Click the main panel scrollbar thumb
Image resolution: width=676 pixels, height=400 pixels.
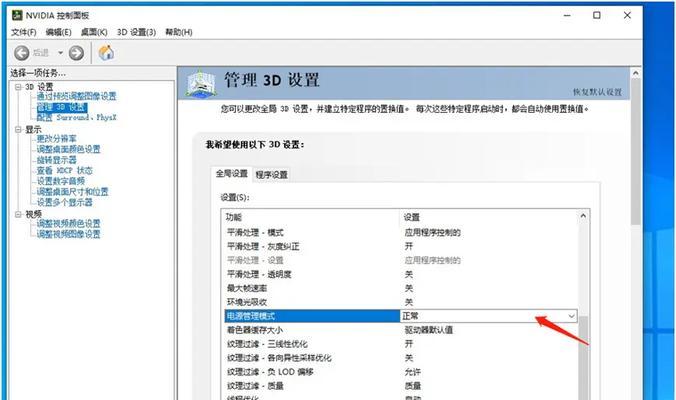pos(635,152)
